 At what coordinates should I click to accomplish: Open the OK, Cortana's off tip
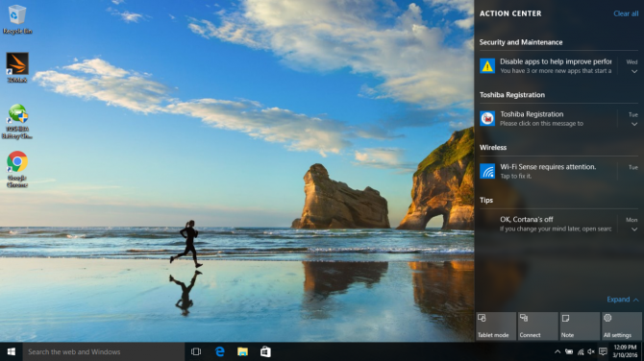click(556, 224)
